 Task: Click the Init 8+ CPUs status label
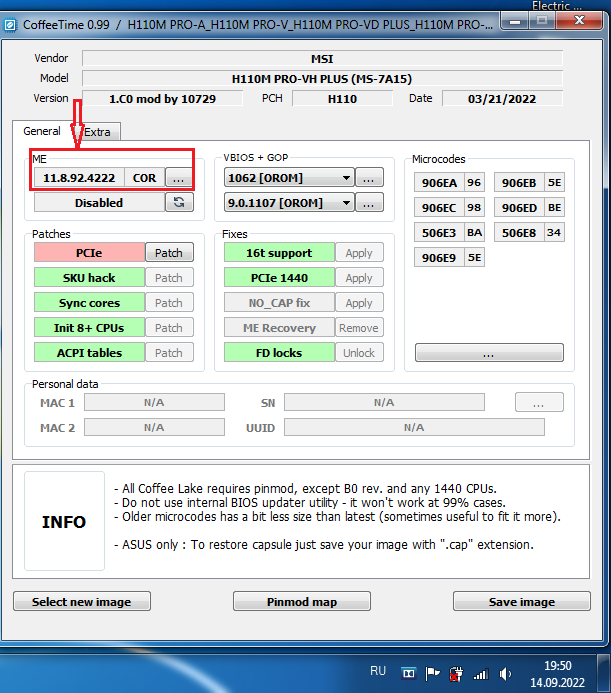click(x=89, y=328)
